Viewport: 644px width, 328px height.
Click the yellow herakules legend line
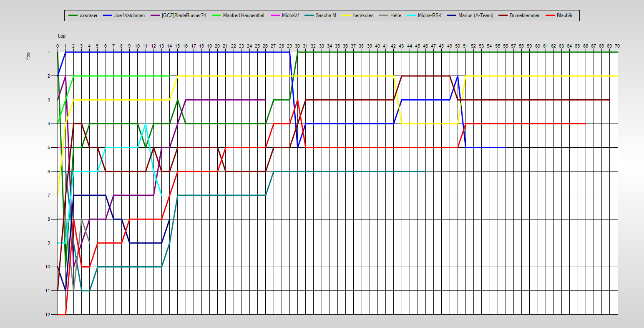coord(346,15)
